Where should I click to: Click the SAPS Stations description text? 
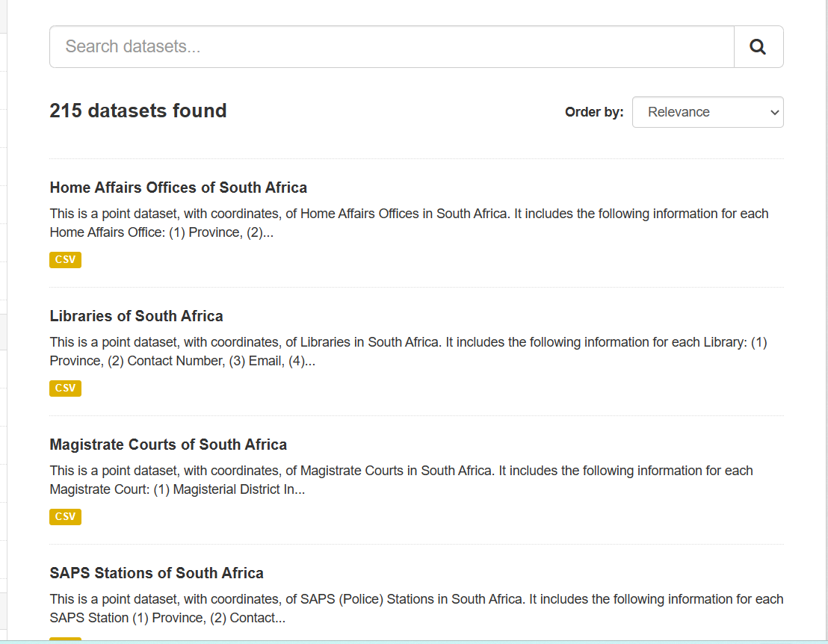click(416, 608)
